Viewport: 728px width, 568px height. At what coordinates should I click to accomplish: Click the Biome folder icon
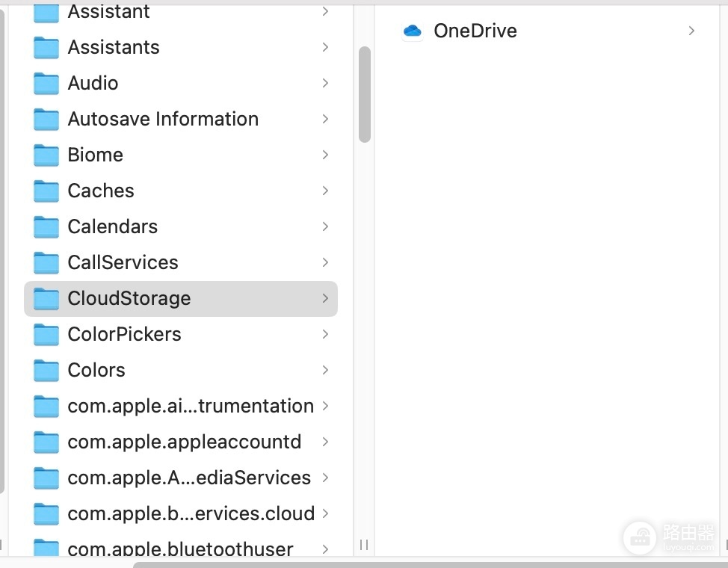click(46, 155)
